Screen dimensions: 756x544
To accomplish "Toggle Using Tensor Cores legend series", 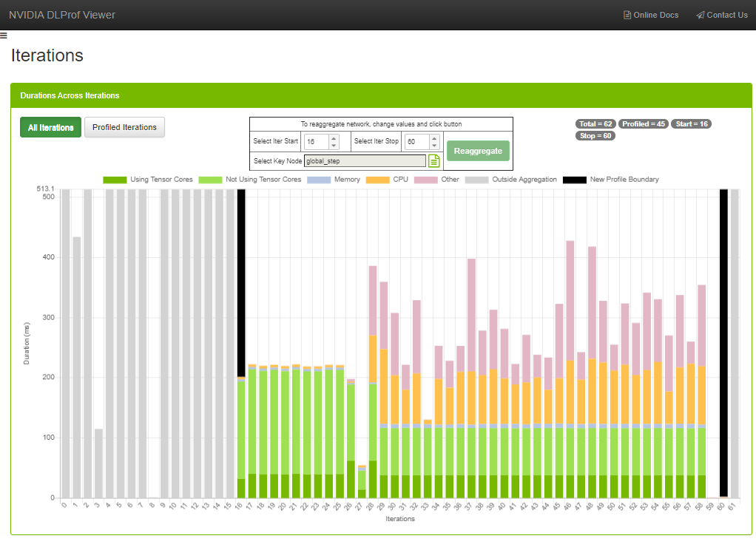I will [x=114, y=180].
